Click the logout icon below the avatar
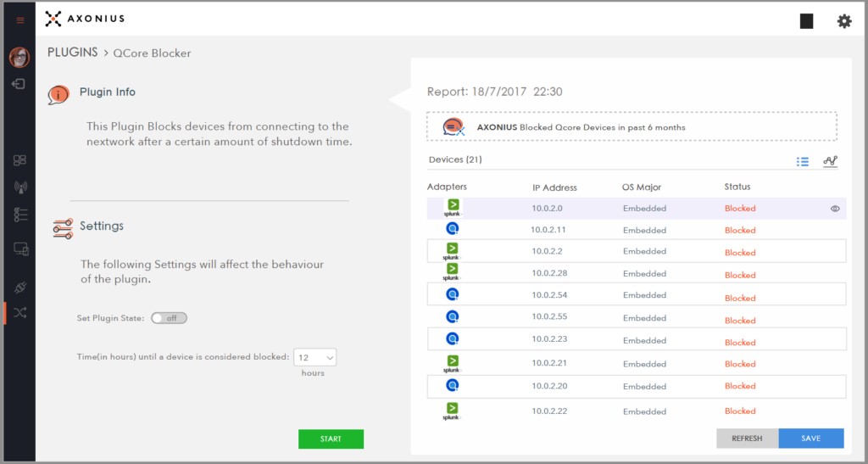868x464 pixels. point(19,84)
